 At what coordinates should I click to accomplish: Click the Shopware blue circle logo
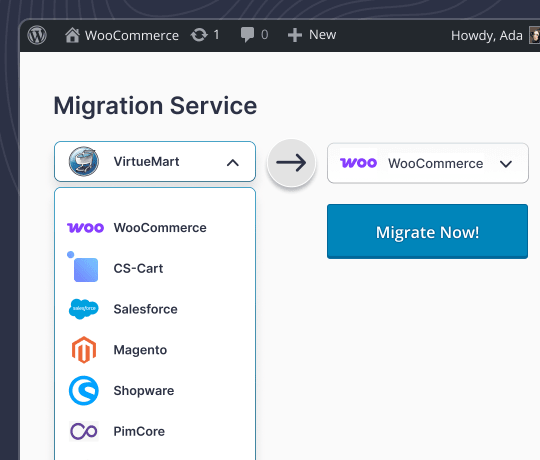(x=84, y=390)
